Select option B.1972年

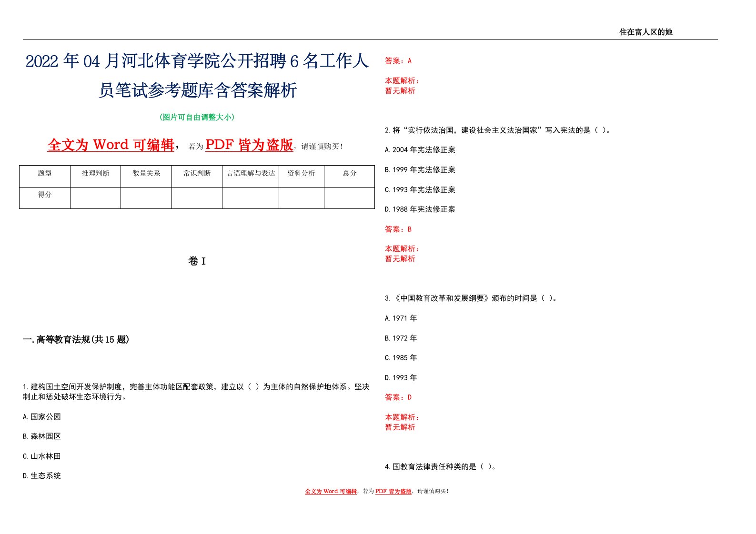click(x=401, y=338)
